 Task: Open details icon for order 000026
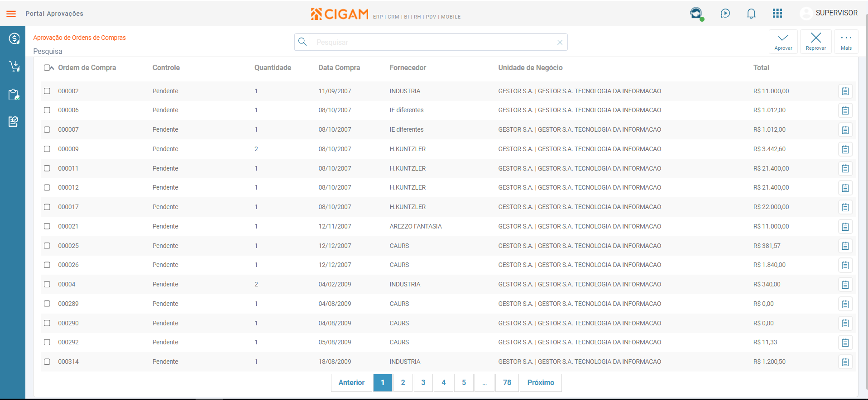pos(845,265)
